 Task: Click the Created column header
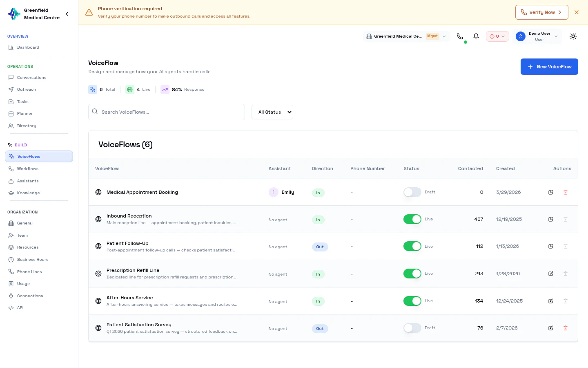[505, 168]
